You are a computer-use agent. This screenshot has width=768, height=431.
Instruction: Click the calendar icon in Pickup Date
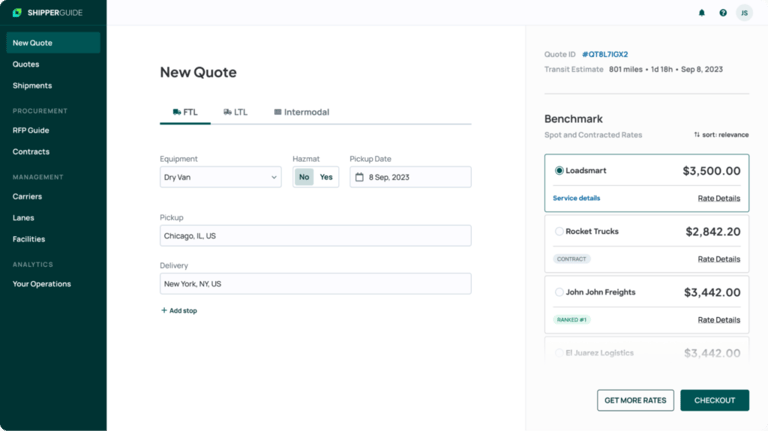tap(360, 177)
